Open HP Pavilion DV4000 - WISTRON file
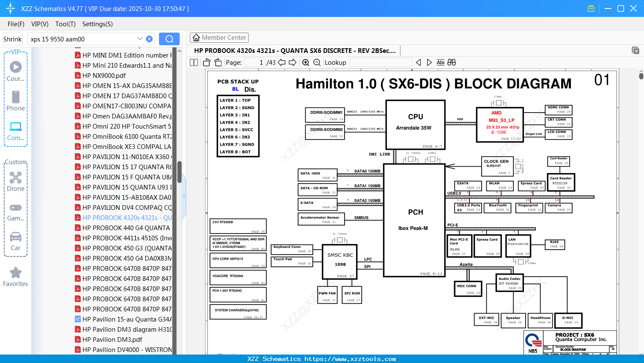This screenshot has width=644, height=363. 123,349
